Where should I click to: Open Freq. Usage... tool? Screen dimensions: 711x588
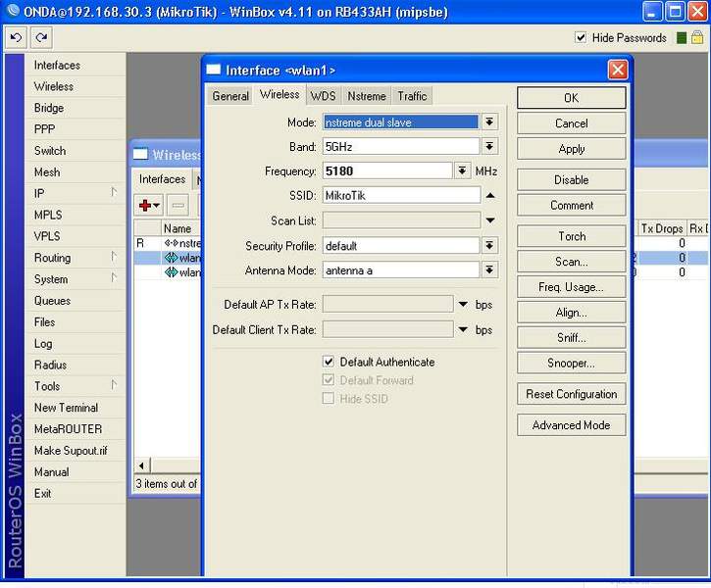[572, 287]
